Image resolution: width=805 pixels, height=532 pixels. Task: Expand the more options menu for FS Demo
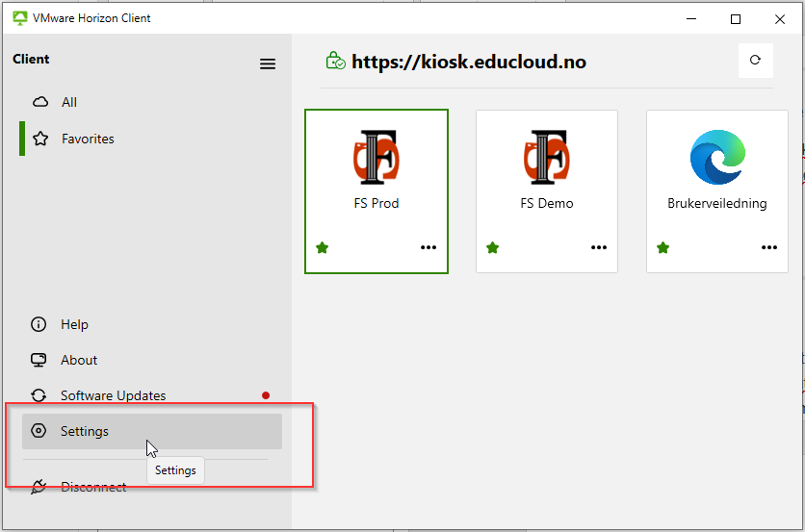(599, 247)
